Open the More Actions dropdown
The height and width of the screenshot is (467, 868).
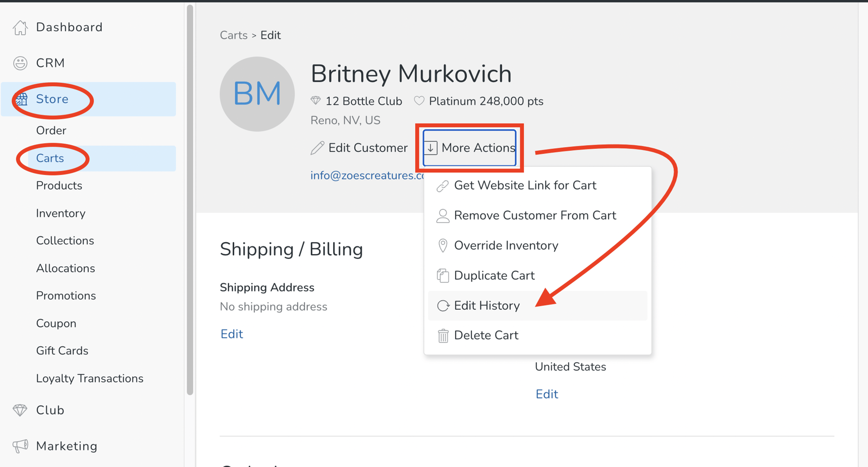pyautogui.click(x=468, y=148)
